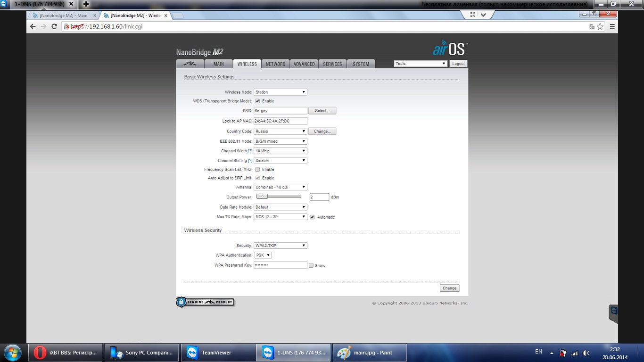
Task: Open the Ubiquiti logo tab in airOS
Action: pyautogui.click(x=190, y=64)
